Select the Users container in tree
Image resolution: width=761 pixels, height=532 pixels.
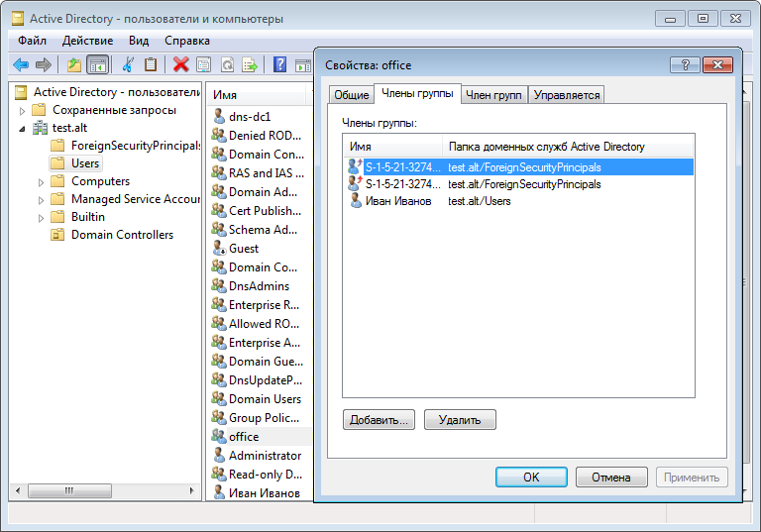(x=75, y=163)
